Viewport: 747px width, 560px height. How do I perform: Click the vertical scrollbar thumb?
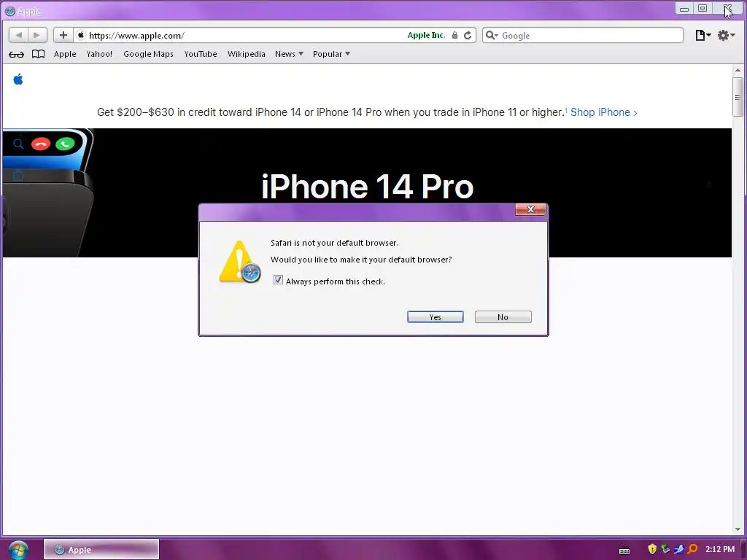coord(738,97)
